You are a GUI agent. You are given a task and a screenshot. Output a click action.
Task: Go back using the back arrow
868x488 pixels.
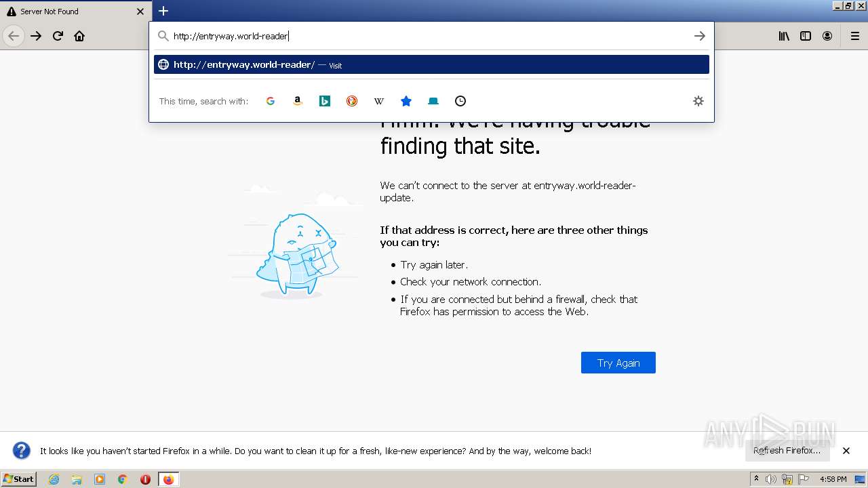(14, 36)
